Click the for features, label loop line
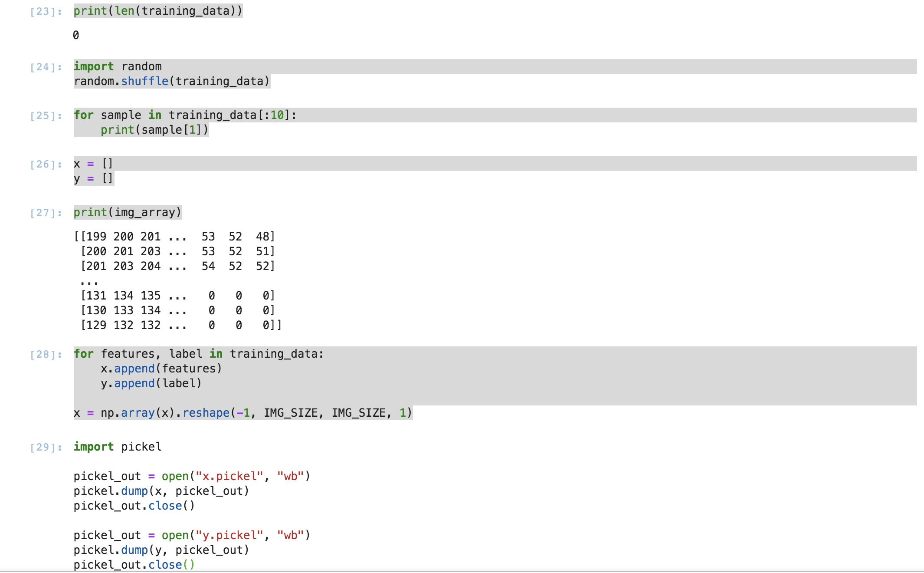Viewport: 924px width, 573px height. [199, 354]
